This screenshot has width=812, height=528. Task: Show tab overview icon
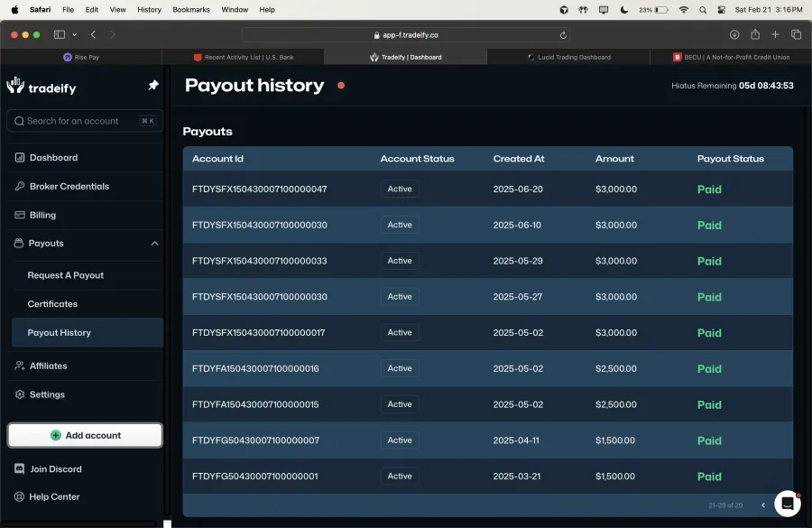click(796, 34)
